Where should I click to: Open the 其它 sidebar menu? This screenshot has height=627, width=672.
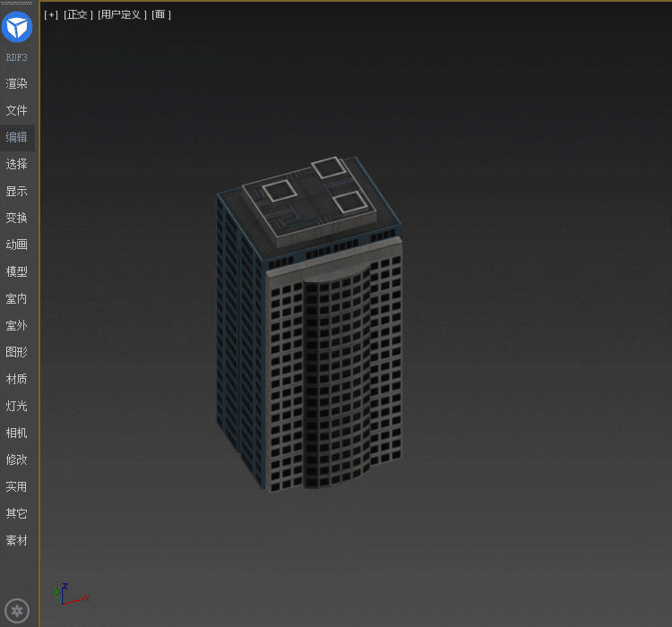(x=17, y=513)
